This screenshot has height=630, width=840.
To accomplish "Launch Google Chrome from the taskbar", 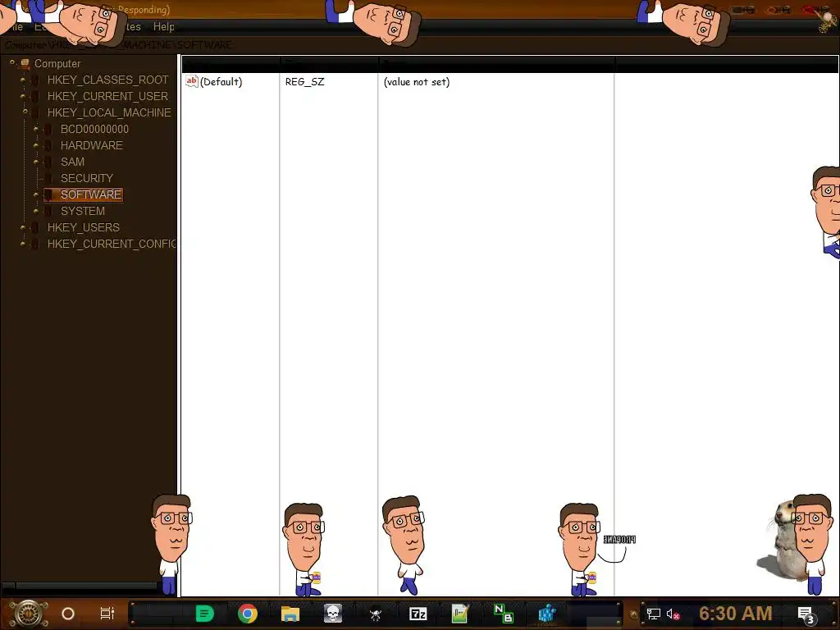I will [x=248, y=614].
